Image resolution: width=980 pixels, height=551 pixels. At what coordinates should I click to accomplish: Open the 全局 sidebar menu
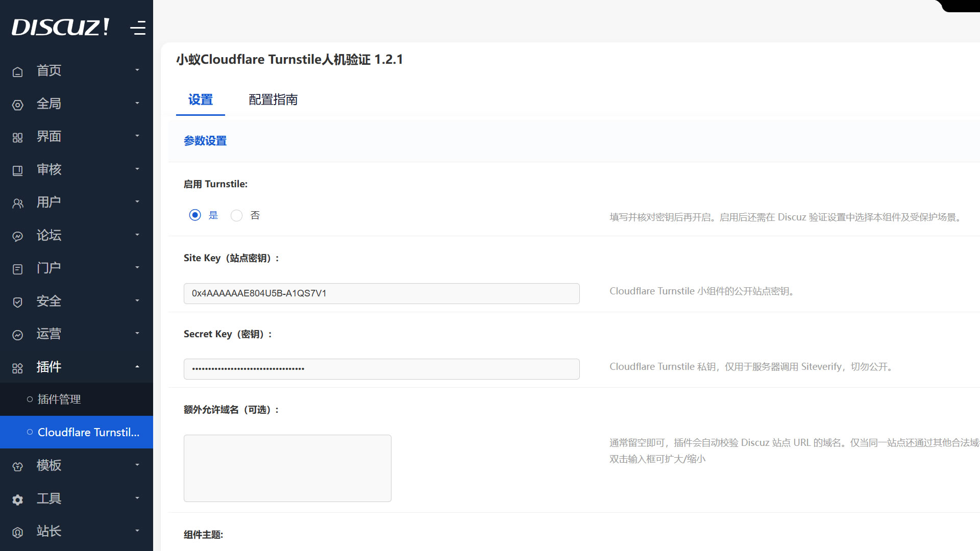(x=77, y=104)
